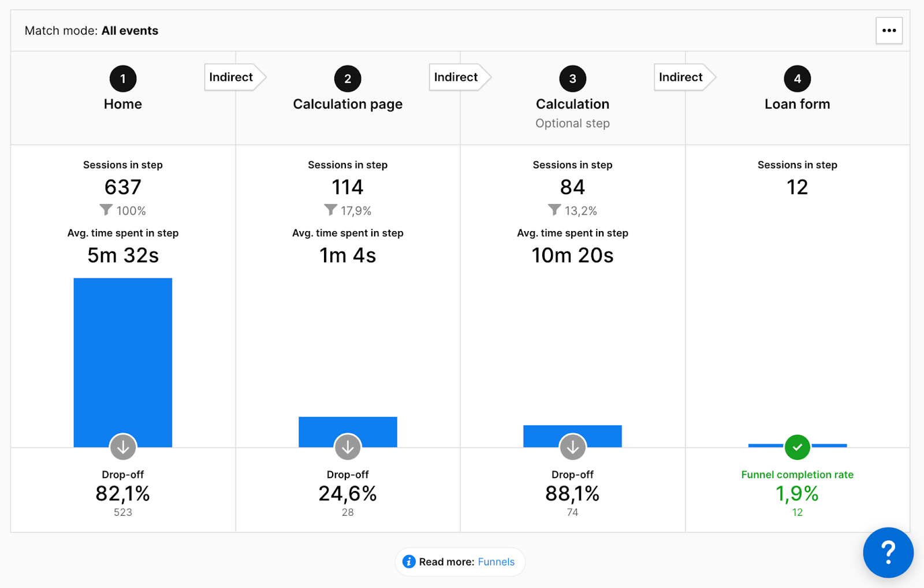
Task: Select step 1 numbered circle for Home
Action: click(123, 79)
